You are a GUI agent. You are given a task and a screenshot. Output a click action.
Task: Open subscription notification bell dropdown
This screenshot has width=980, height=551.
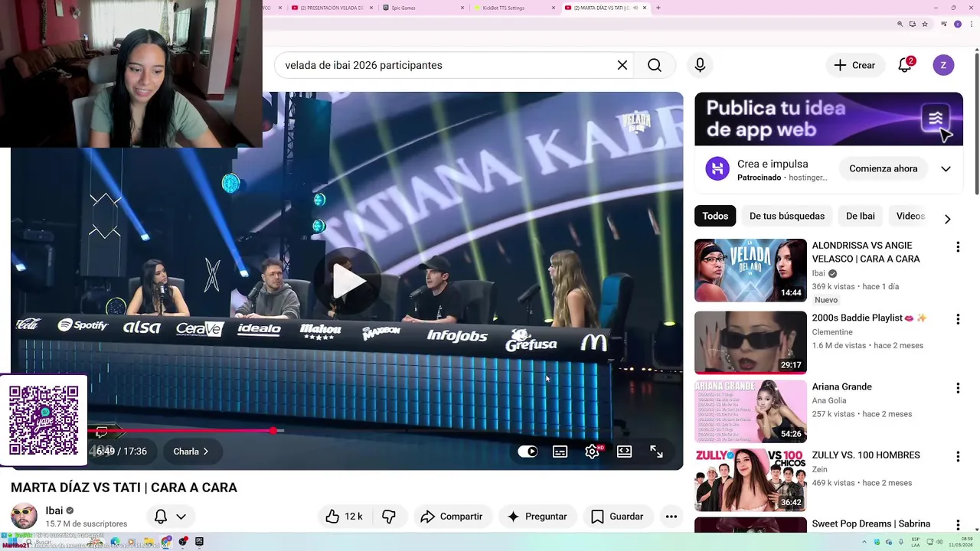[x=170, y=517]
